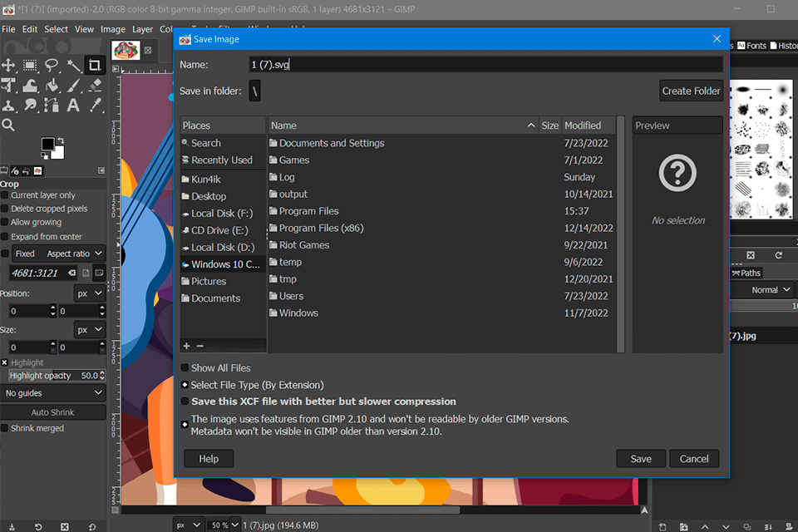Adjust the Highlight opacity slider
The width and height of the screenshot is (798, 532).
click(x=57, y=375)
